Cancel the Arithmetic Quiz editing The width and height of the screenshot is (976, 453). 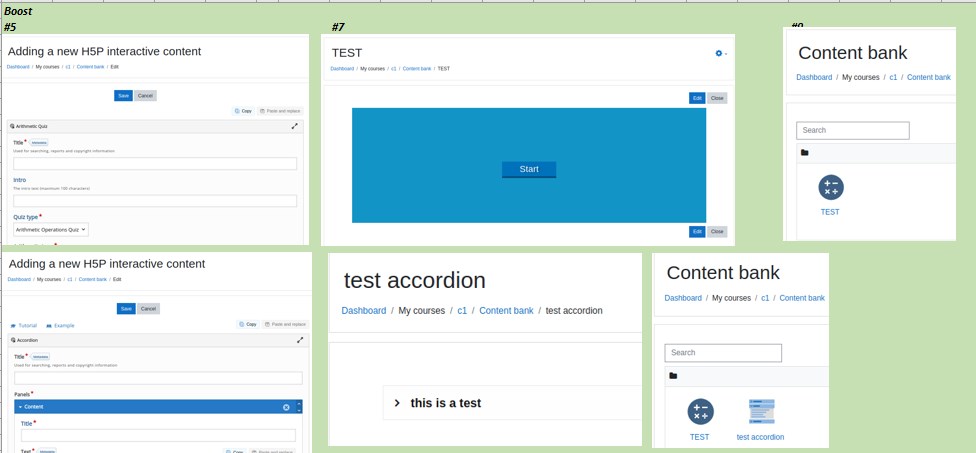click(x=145, y=96)
